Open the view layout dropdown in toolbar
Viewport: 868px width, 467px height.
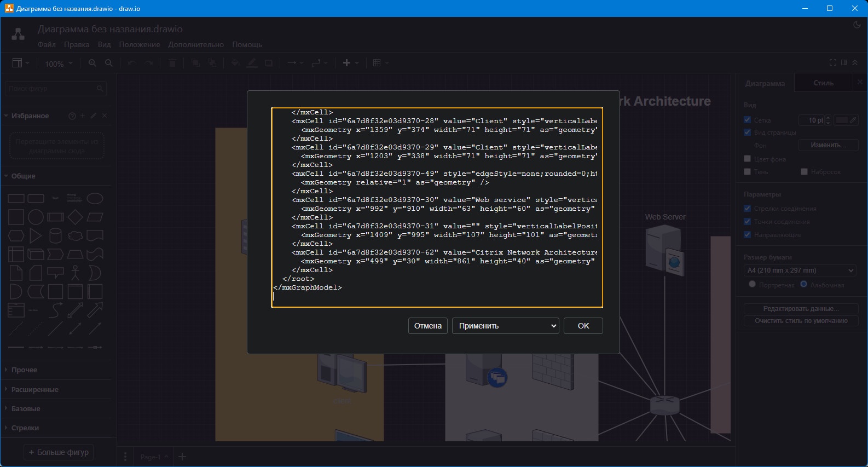[21, 63]
